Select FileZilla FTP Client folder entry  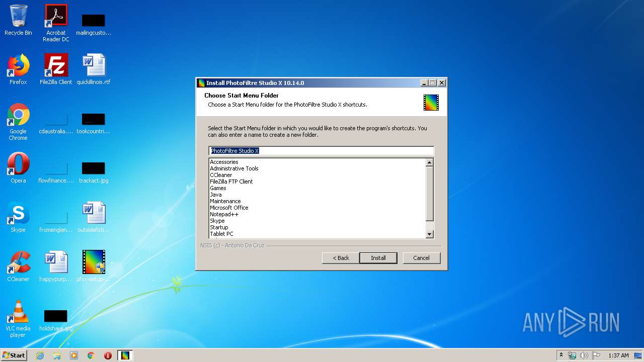(x=231, y=182)
